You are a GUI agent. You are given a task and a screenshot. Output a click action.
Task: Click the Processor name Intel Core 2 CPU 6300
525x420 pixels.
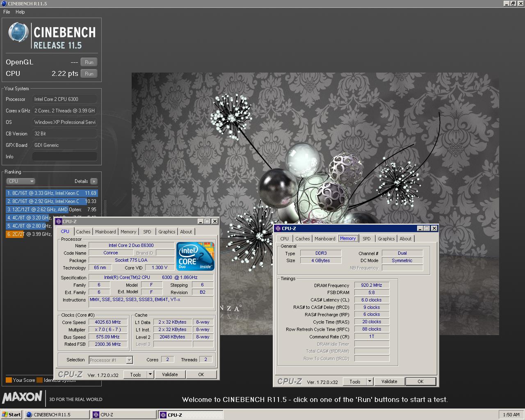tap(65, 99)
